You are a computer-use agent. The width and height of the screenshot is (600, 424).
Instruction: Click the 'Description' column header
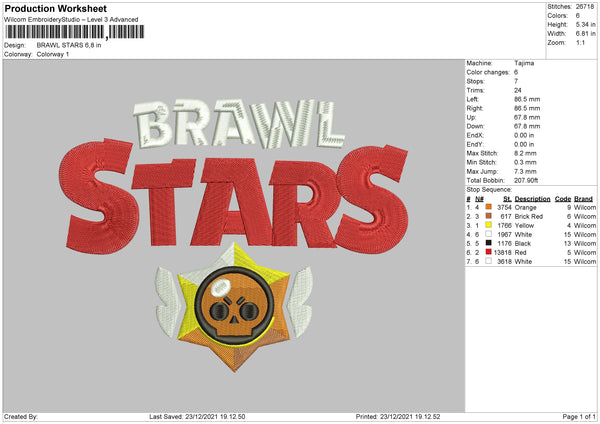(532, 199)
